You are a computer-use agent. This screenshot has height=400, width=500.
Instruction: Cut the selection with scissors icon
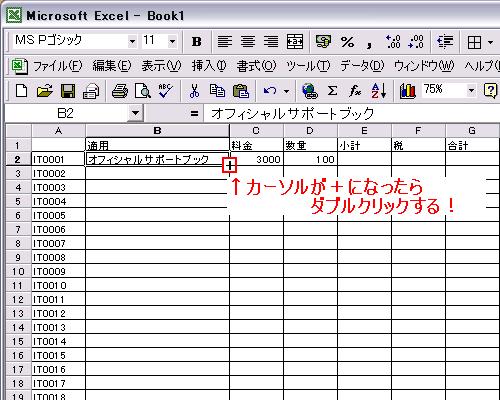coord(194,91)
